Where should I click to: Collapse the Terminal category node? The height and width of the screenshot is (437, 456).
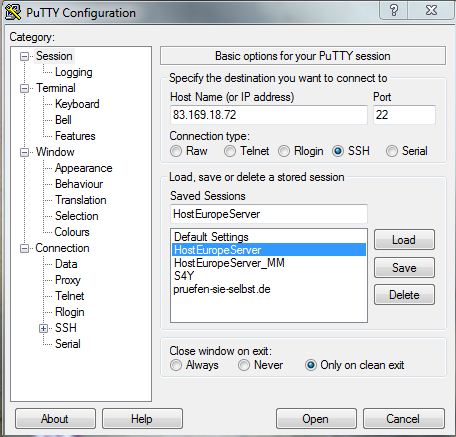point(24,88)
